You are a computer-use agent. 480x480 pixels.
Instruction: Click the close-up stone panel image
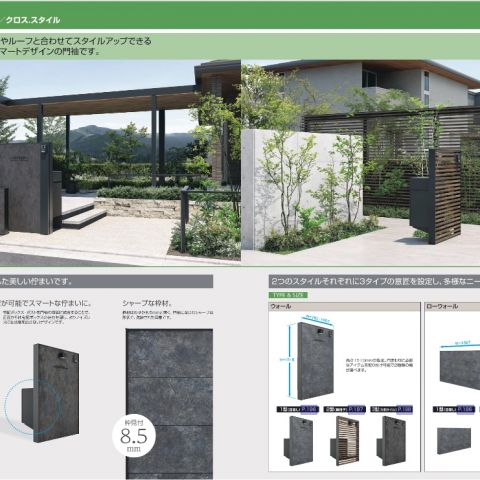click(x=169, y=404)
